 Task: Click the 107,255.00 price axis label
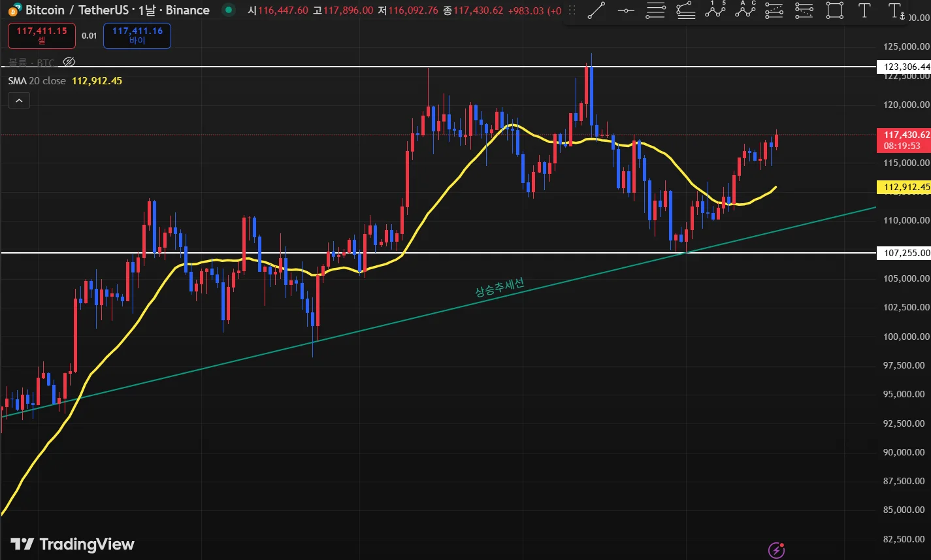903,252
